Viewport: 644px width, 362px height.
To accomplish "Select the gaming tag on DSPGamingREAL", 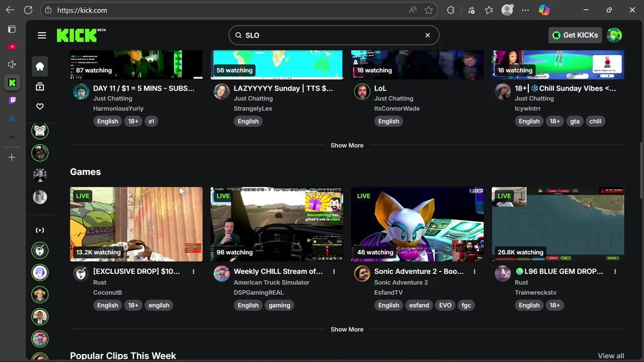I will (x=279, y=305).
